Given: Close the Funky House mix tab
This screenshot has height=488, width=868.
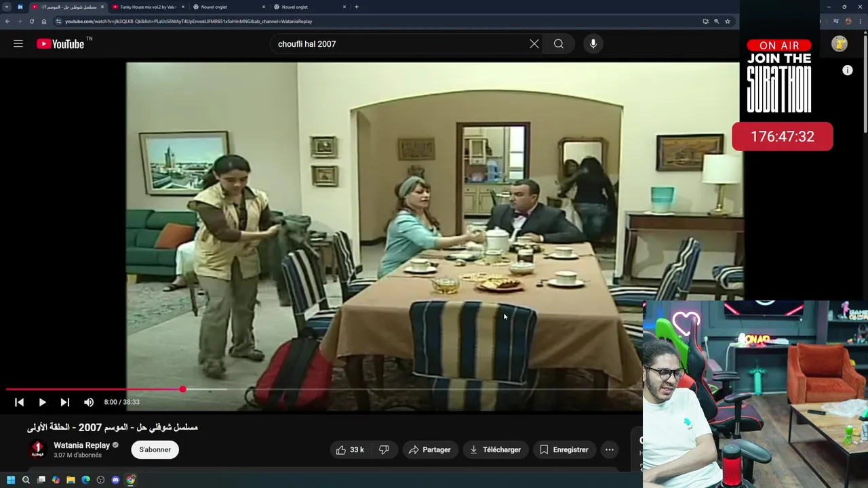Looking at the screenshot, I should coord(182,7).
